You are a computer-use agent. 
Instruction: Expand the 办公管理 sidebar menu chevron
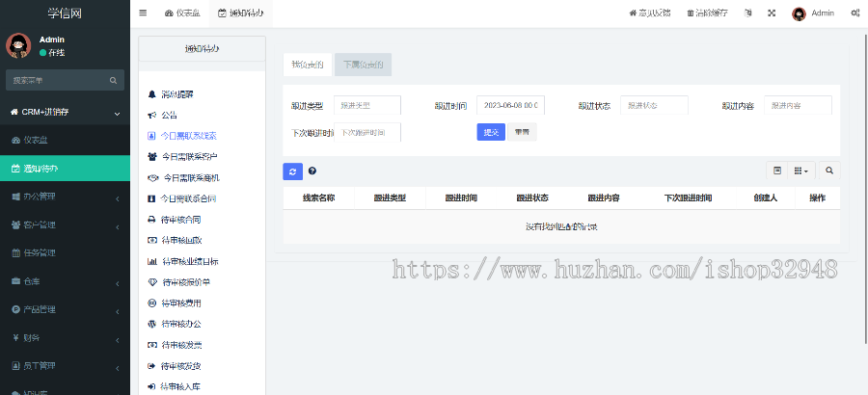(x=118, y=197)
